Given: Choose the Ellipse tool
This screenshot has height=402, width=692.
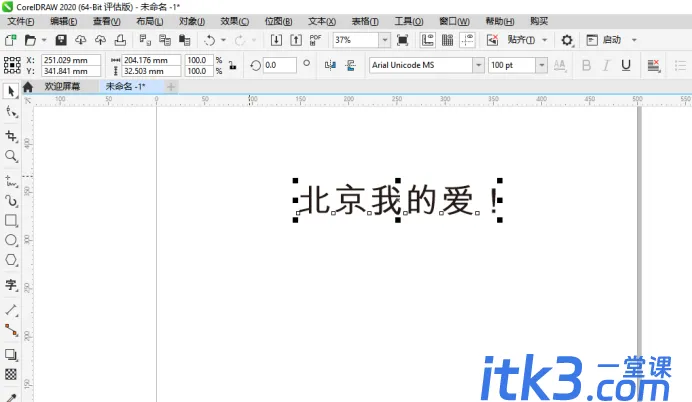Looking at the screenshot, I should pyautogui.click(x=11, y=240).
